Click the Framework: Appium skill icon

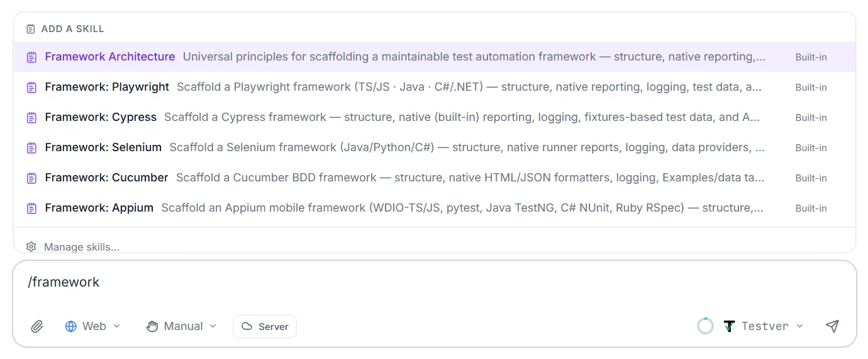(x=31, y=208)
